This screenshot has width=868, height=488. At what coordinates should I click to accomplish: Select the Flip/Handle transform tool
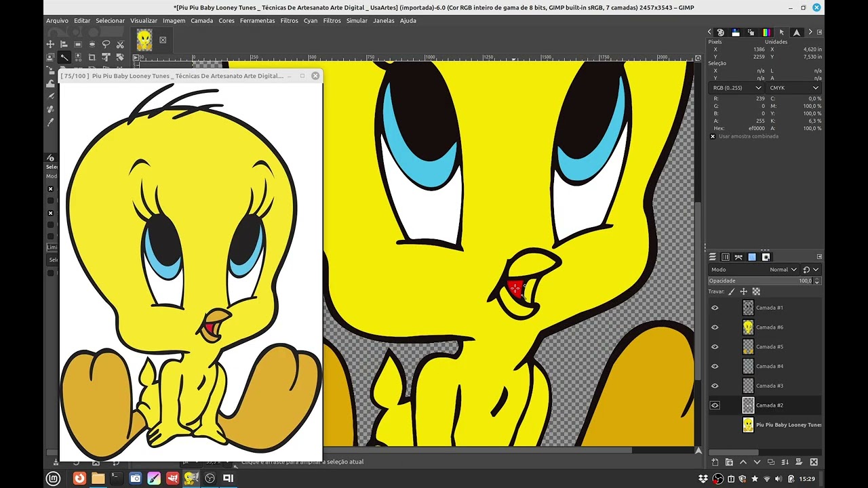[x=120, y=58]
